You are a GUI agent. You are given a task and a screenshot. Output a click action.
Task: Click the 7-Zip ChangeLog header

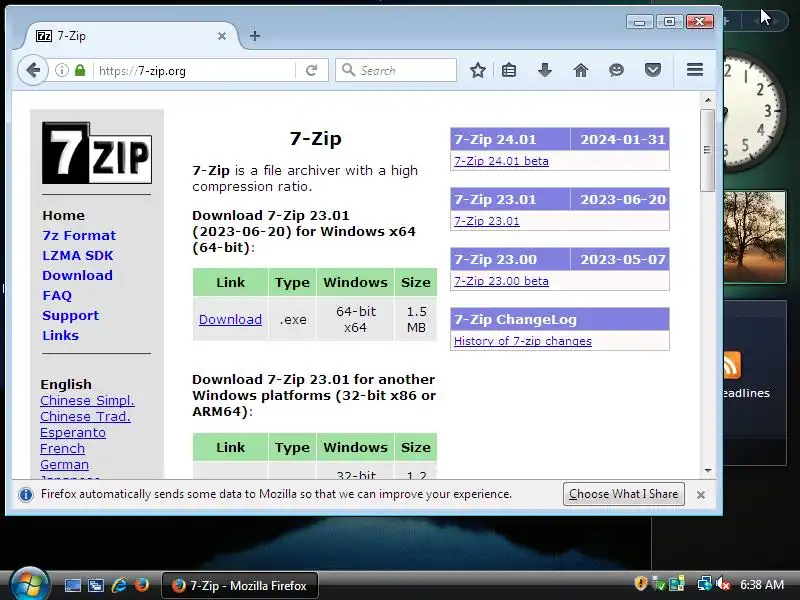(560, 319)
